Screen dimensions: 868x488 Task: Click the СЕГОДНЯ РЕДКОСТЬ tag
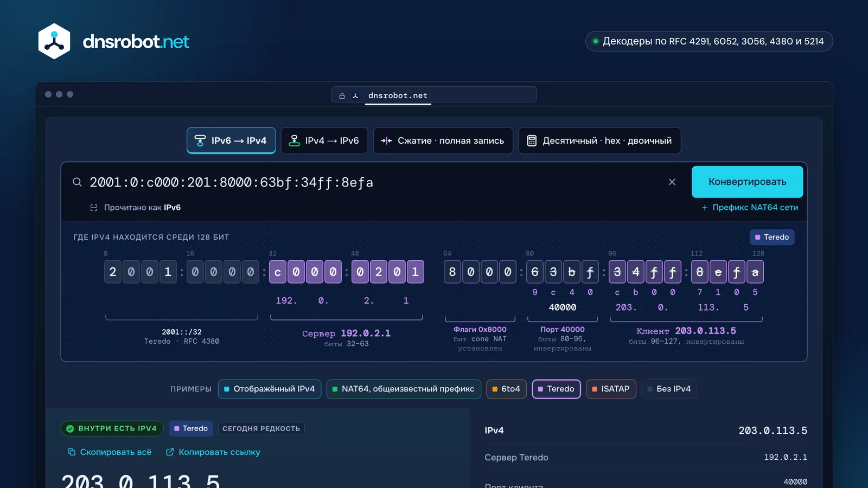tap(261, 428)
